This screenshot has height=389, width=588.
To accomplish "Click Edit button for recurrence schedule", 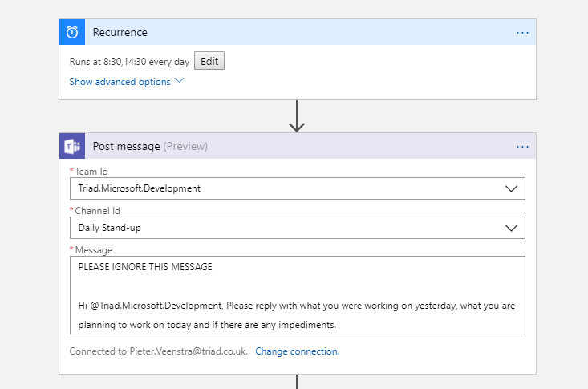I will pyautogui.click(x=209, y=61).
